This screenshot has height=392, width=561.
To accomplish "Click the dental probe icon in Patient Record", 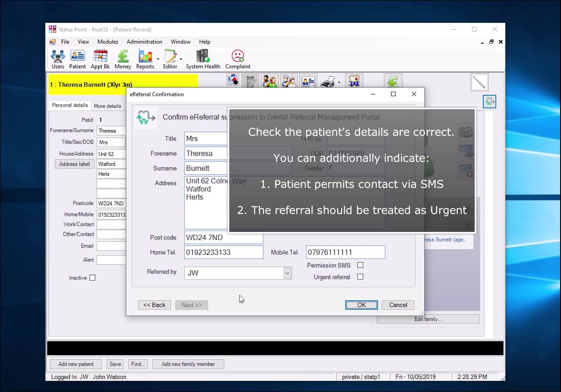I will pyautogui.click(x=479, y=82).
